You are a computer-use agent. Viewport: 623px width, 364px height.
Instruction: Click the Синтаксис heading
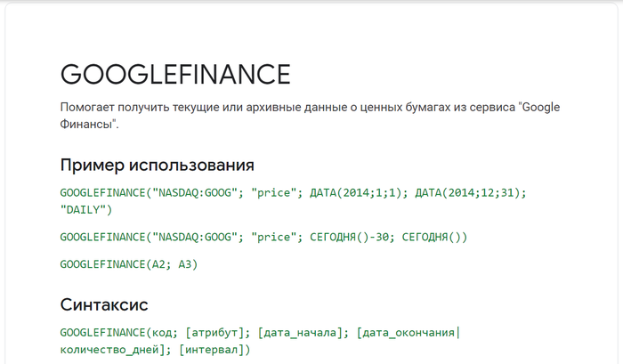coord(104,304)
